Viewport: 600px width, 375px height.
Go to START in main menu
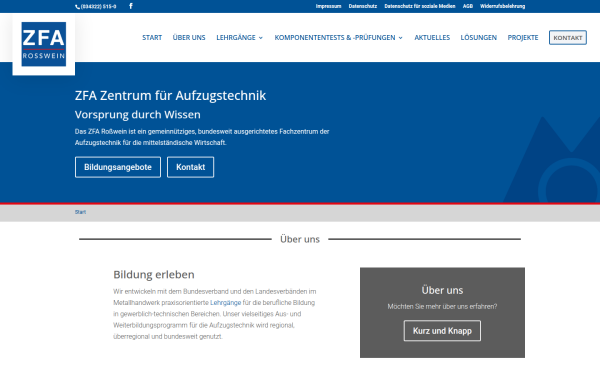(152, 38)
